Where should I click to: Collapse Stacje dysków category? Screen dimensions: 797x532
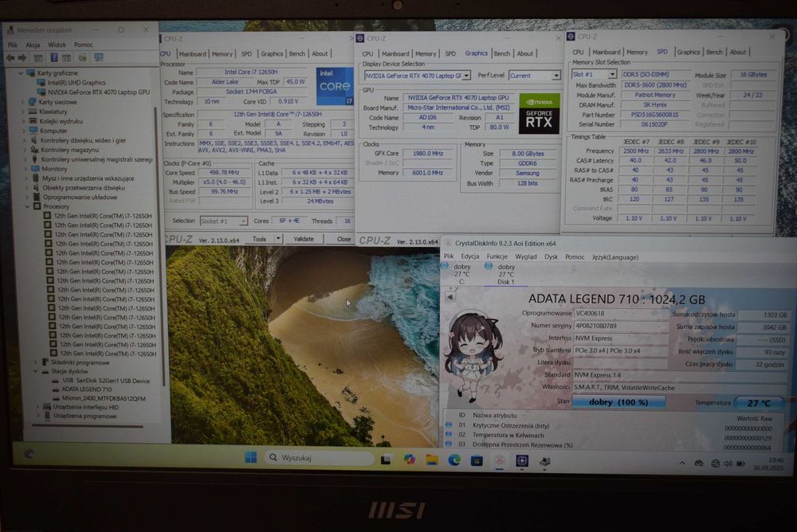[36, 371]
